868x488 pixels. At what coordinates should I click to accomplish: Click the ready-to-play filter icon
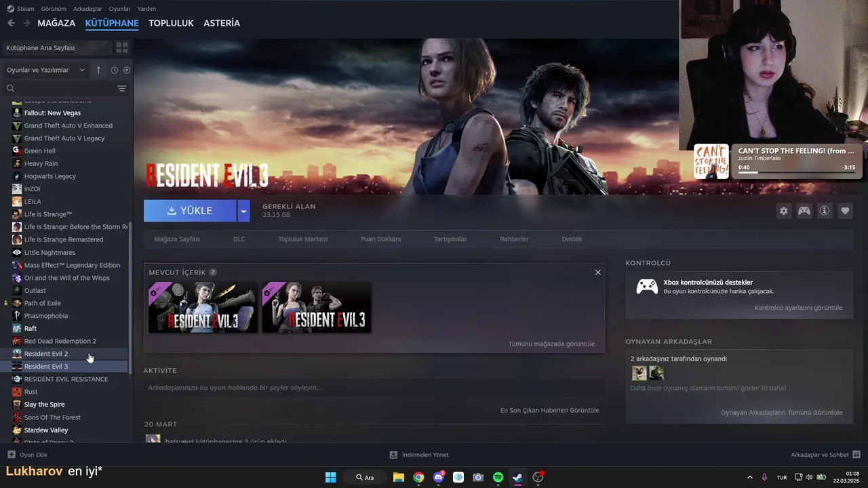127,70
